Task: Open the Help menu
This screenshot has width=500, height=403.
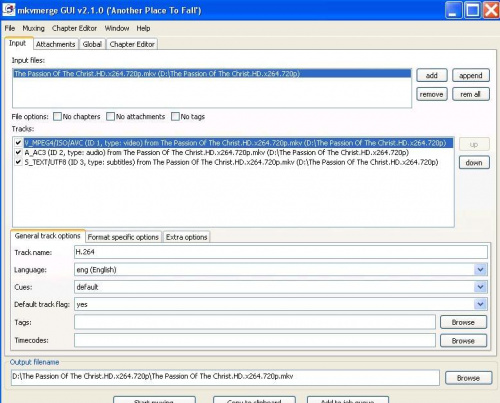Action: tap(143, 28)
